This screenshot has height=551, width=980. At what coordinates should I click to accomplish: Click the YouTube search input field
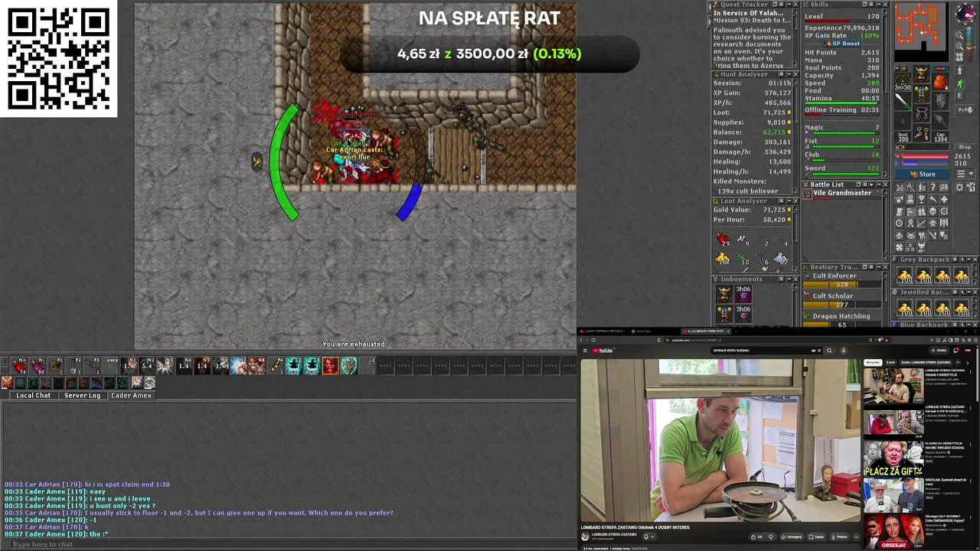point(762,350)
